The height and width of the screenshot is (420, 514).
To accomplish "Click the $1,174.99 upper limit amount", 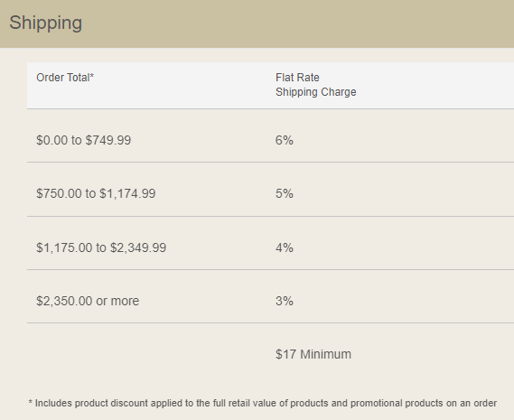I will 127,193.
